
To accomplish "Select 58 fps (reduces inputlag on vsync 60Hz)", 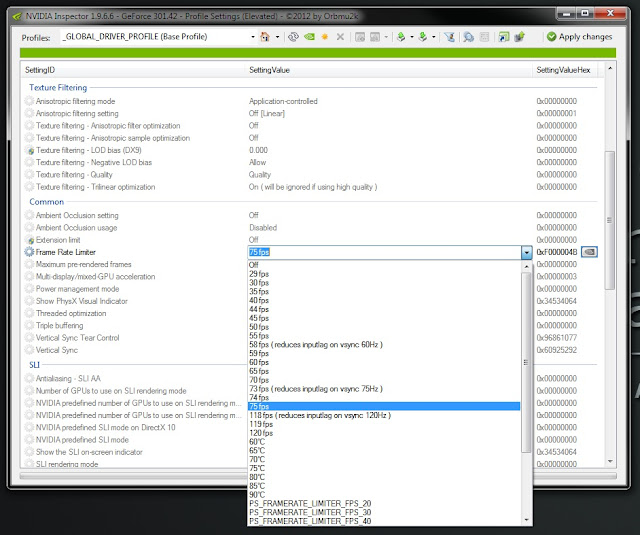I will pyautogui.click(x=384, y=345).
